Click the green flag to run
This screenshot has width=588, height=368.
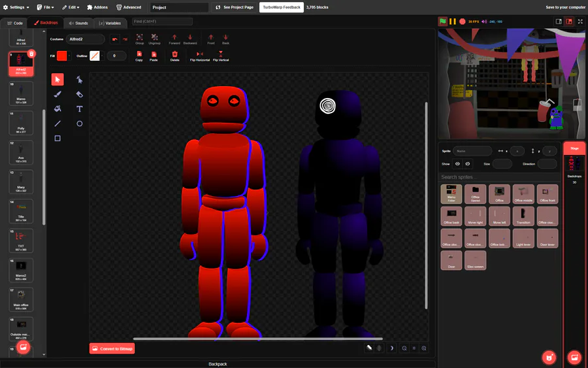[x=443, y=22]
